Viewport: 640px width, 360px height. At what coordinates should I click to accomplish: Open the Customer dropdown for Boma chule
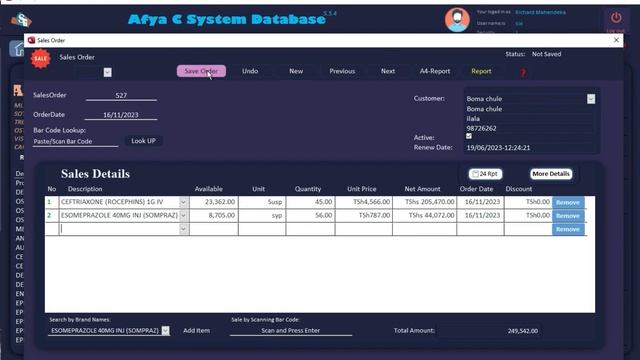(591, 99)
